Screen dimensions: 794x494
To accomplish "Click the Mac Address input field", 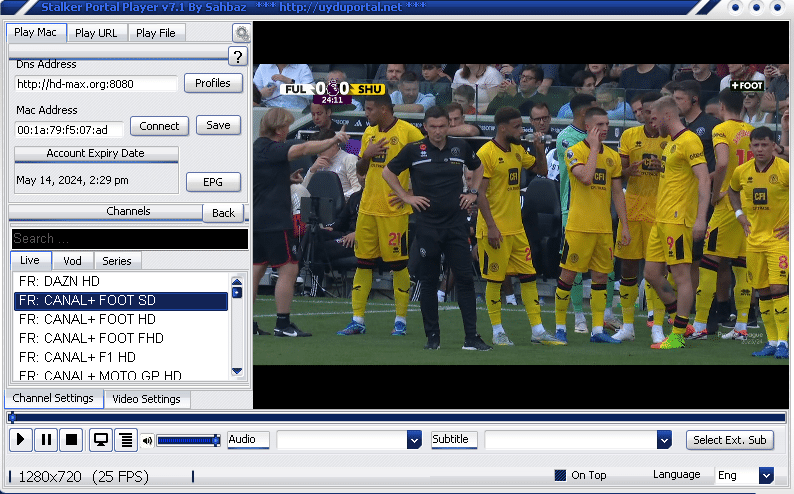I will point(69,130).
